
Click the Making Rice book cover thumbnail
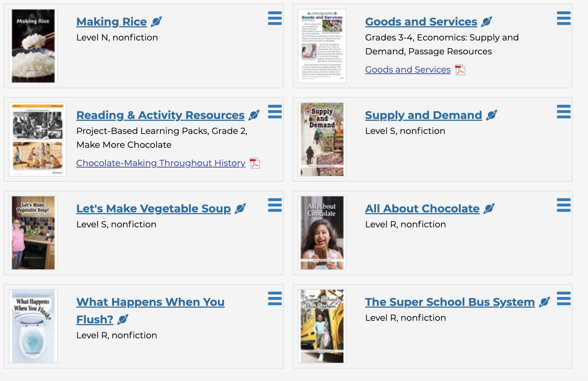[x=33, y=46]
